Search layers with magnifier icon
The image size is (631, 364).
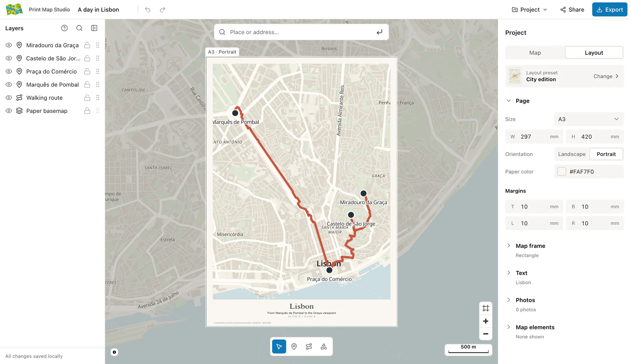pyautogui.click(x=79, y=28)
